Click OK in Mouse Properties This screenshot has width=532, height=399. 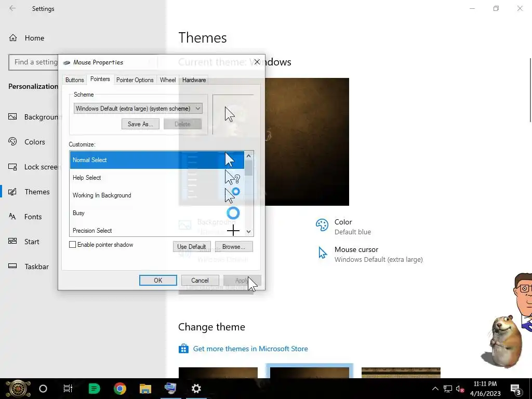158,280
